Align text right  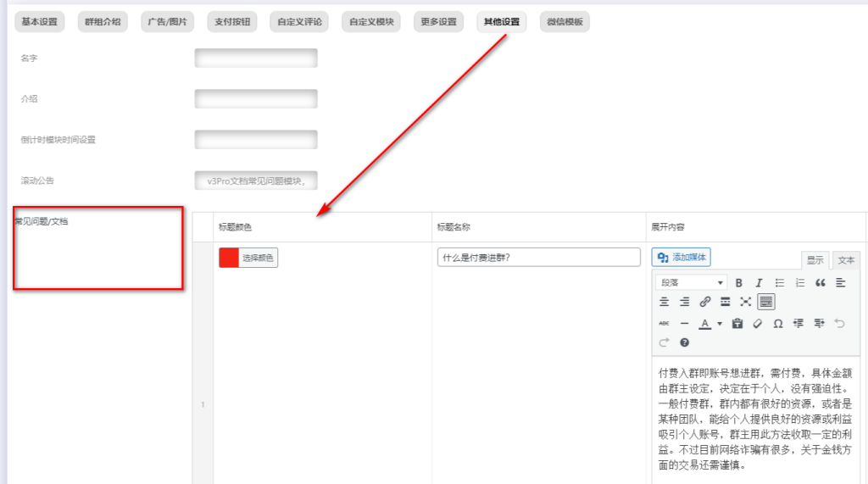point(685,302)
